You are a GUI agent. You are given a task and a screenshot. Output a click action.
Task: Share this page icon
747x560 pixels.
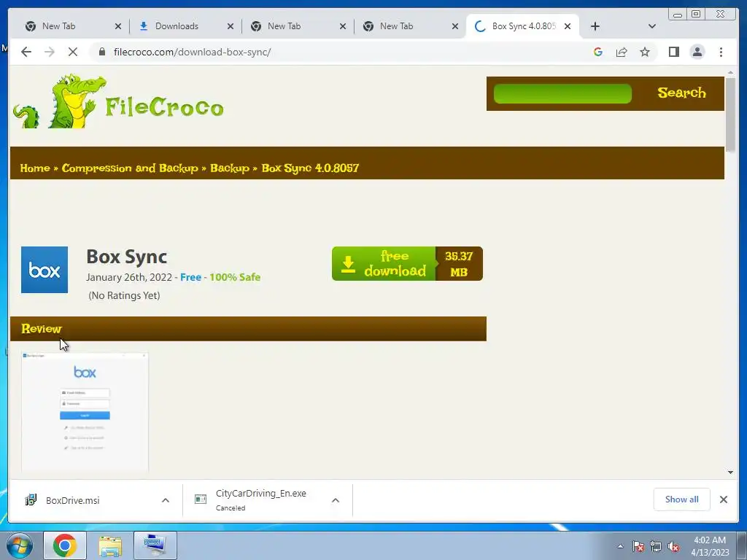tap(622, 52)
